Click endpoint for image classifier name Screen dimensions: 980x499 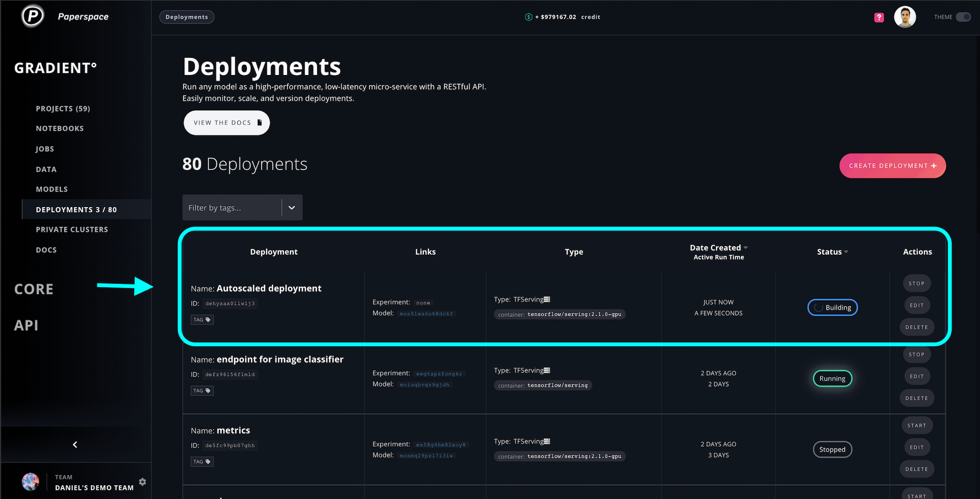point(280,359)
